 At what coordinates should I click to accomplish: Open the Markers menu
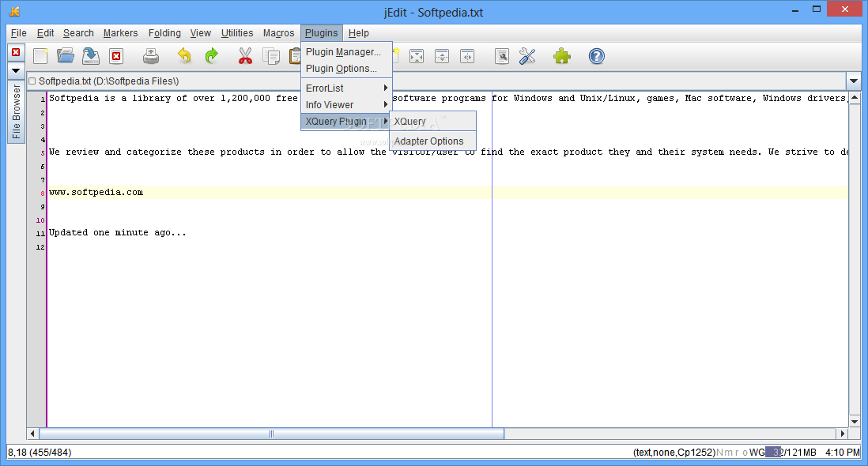pos(121,33)
